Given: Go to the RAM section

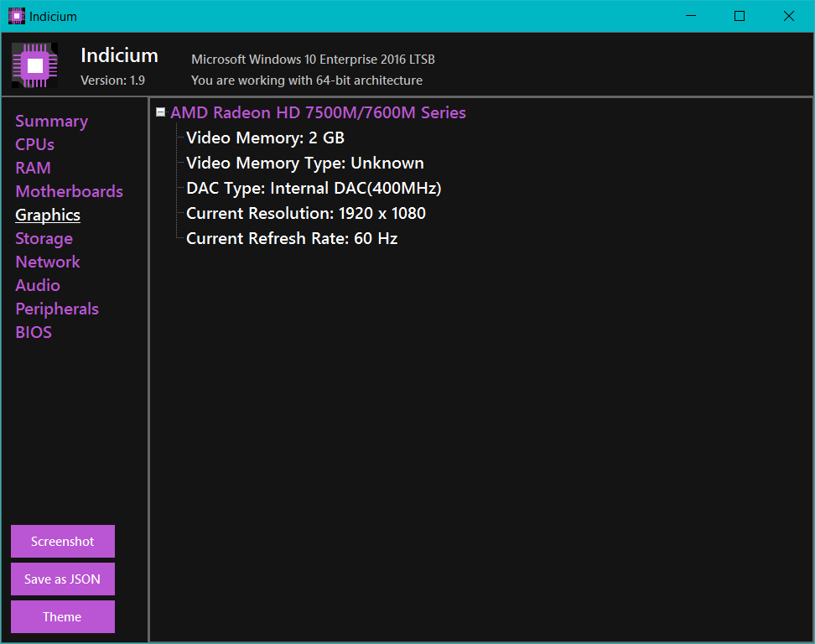Looking at the screenshot, I should pyautogui.click(x=34, y=168).
